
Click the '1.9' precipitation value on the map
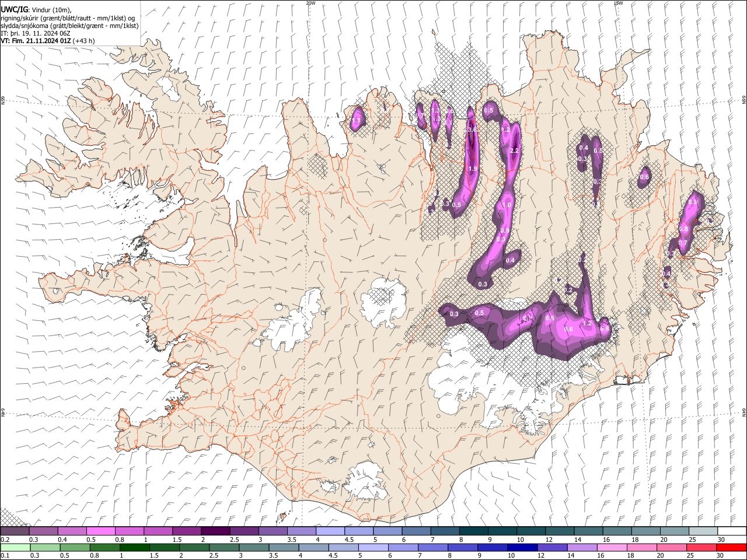pyautogui.click(x=473, y=169)
